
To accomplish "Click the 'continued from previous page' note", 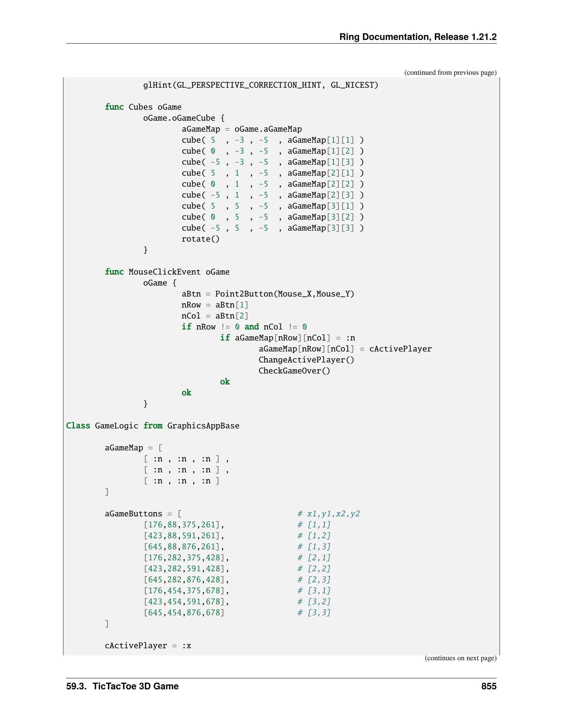I will pos(450,73).
